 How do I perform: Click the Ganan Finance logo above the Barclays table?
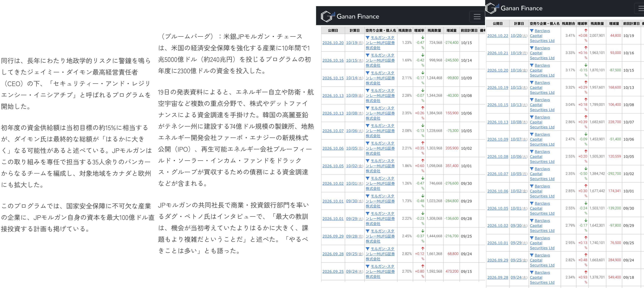(x=514, y=8)
